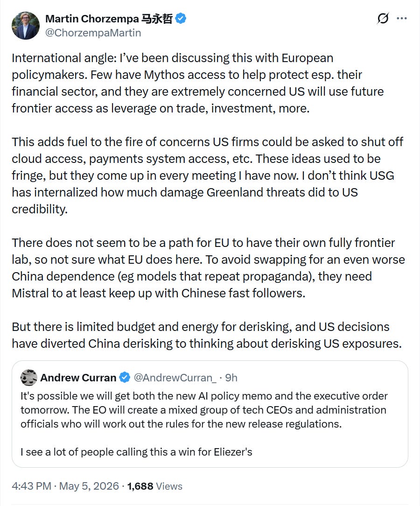The width and height of the screenshot is (420, 506).
Task: Open the @ChorzempaMartin handle link
Action: 93,33
